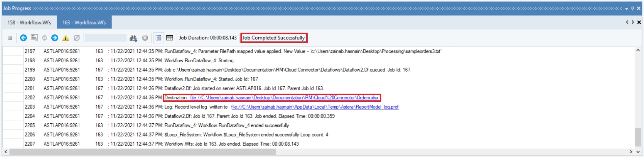644x157 pixels.
Task: Click the horizontal scrollbar left arrow
Action: 6,152
